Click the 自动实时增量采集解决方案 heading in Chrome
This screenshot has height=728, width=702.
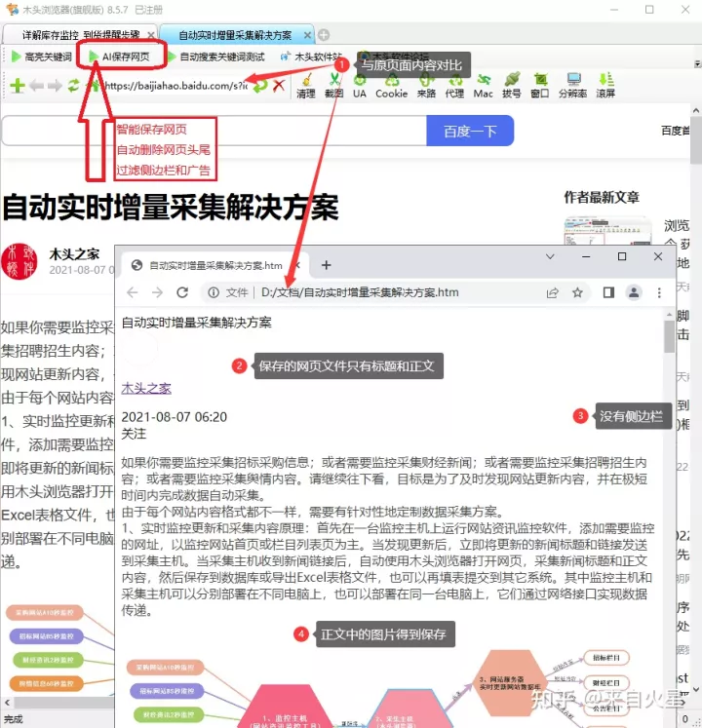197,323
